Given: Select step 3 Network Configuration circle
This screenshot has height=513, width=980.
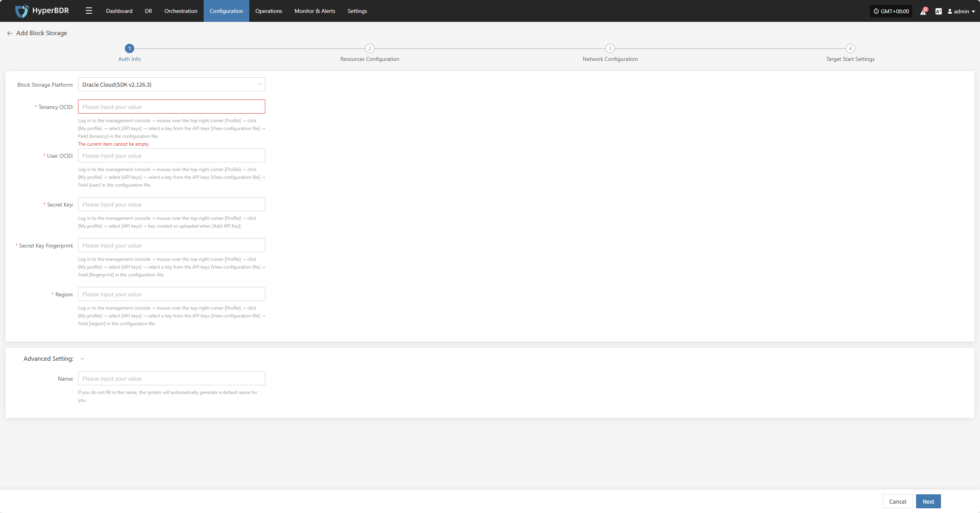Looking at the screenshot, I should 610,48.
